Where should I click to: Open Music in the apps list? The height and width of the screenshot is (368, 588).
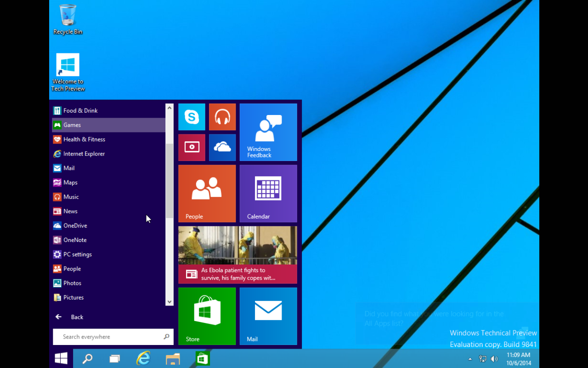pos(109,197)
